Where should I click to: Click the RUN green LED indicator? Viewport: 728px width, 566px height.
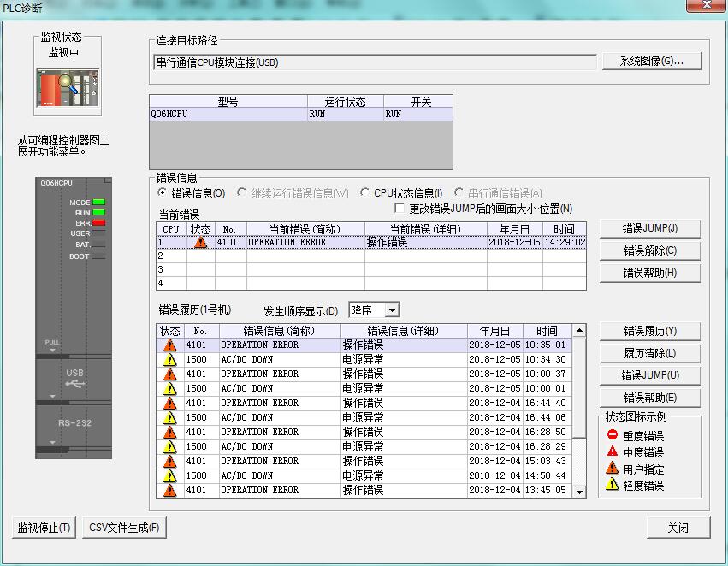tap(98, 213)
